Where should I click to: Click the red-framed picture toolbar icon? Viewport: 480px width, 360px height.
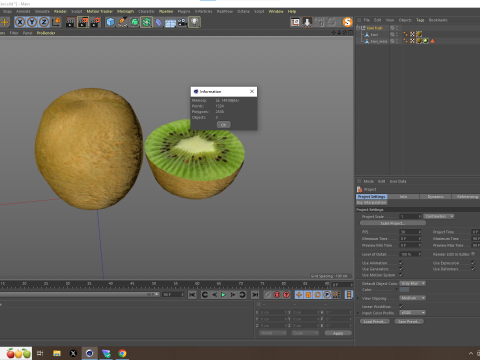pyautogui.click(x=295, y=22)
